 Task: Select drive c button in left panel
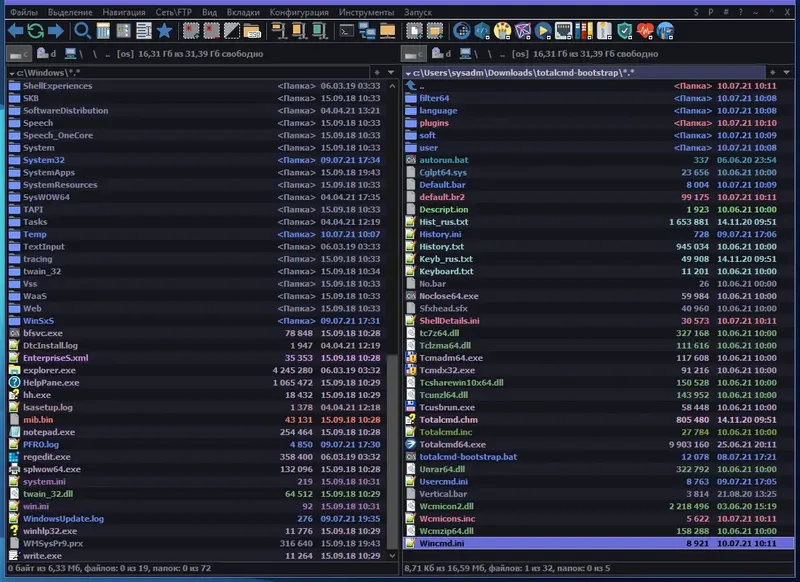(19, 54)
